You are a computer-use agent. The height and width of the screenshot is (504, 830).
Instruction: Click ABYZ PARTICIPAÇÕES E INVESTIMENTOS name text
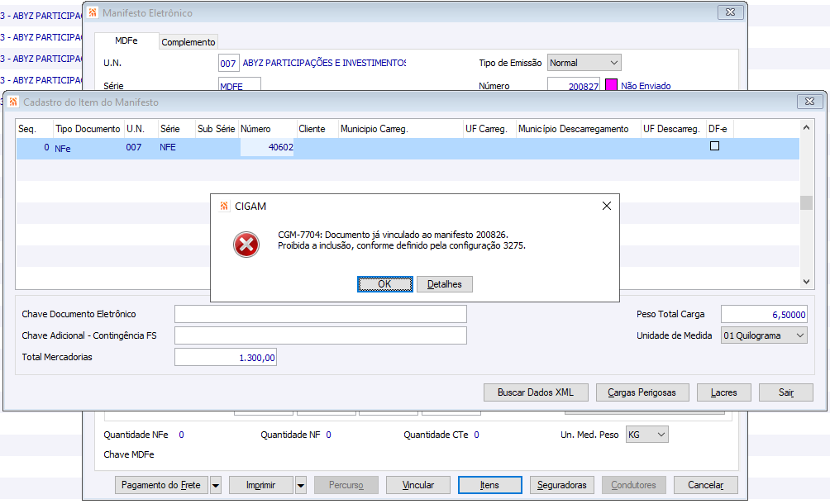(x=324, y=63)
